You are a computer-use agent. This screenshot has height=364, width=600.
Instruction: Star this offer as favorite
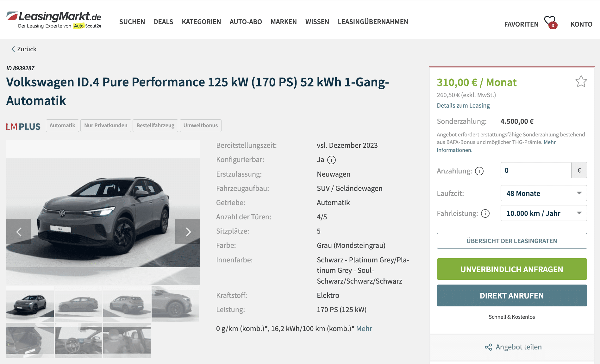click(x=581, y=82)
